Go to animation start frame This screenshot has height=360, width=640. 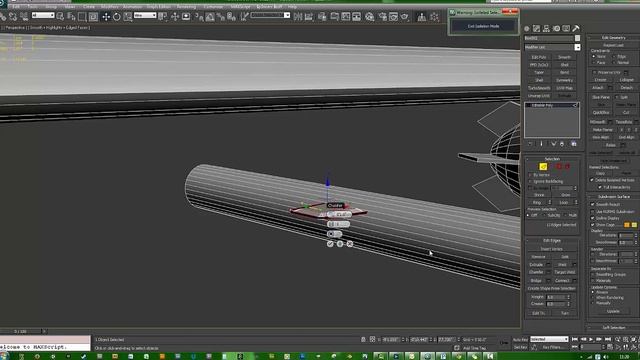coord(575,339)
